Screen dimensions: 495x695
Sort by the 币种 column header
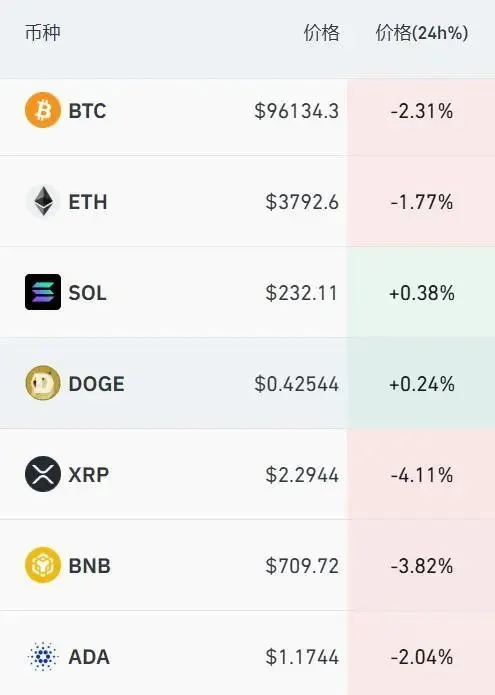(43, 33)
